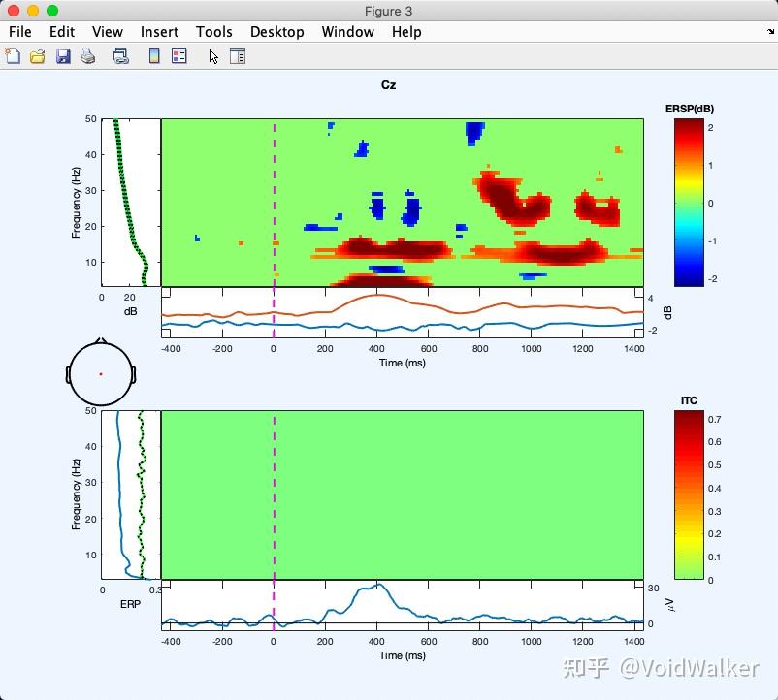Create a new figure with the New toolbar icon
This screenshot has height=700, width=778.
pos(13,56)
